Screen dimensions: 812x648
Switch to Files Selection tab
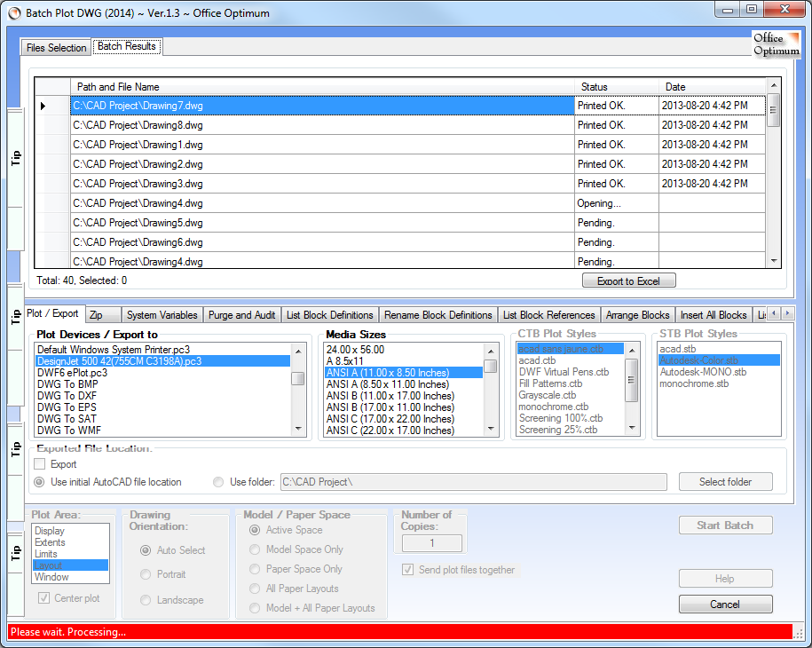click(x=56, y=48)
